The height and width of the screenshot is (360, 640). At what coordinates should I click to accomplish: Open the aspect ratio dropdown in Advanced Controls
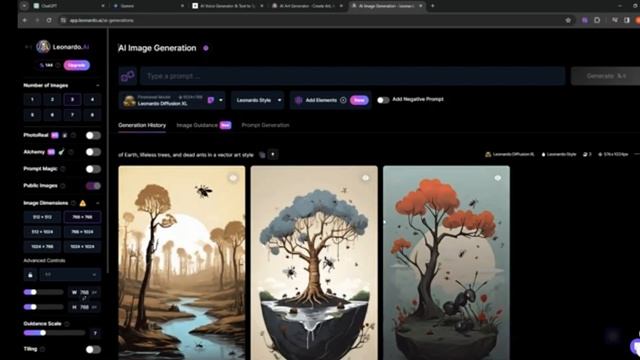[x=70, y=275]
